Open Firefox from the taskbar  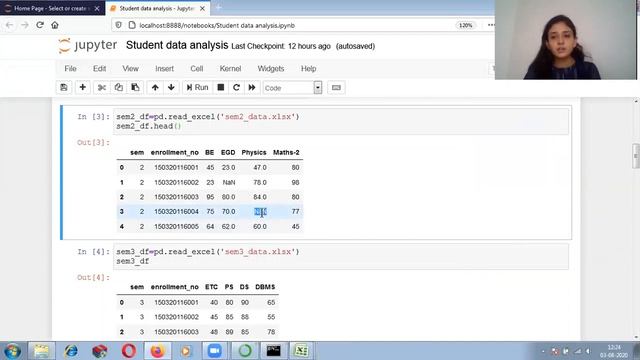157,351
